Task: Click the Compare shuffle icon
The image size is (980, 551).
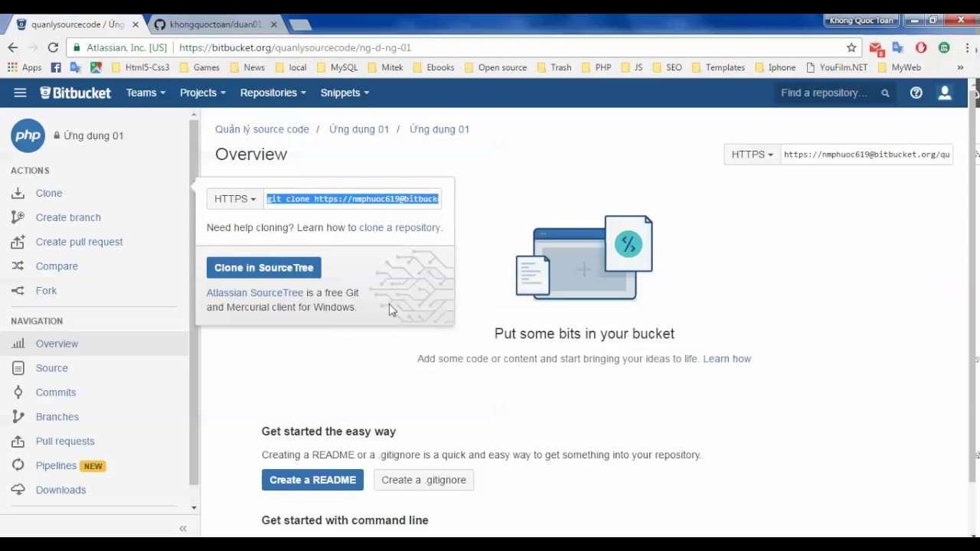Action: (x=18, y=266)
